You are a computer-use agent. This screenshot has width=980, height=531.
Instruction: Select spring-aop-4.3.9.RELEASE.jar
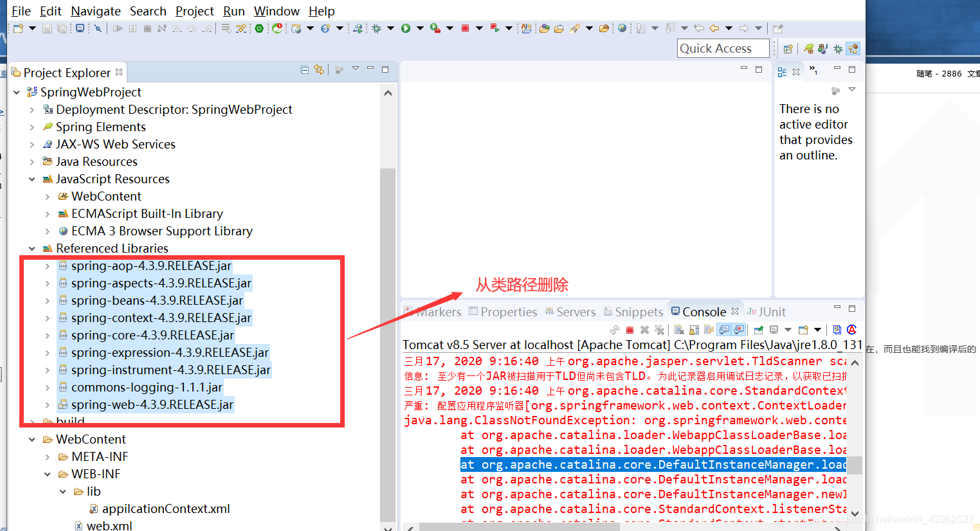[x=151, y=266]
